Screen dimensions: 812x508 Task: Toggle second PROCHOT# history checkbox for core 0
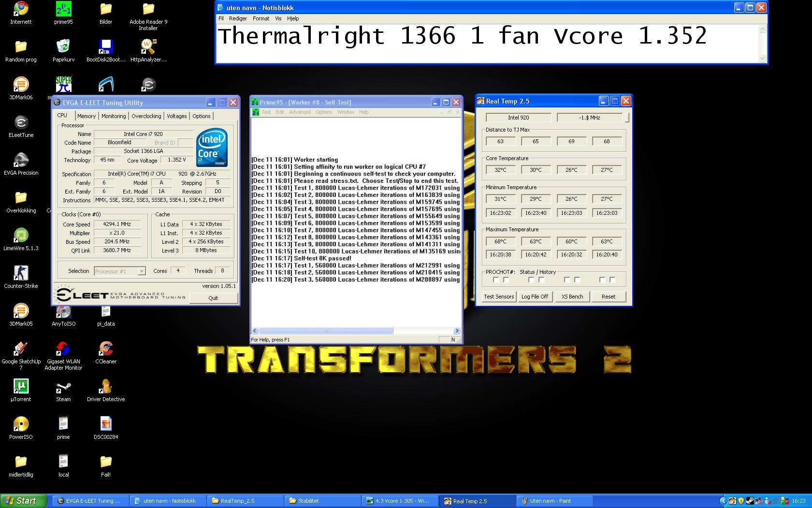pyautogui.click(x=506, y=280)
